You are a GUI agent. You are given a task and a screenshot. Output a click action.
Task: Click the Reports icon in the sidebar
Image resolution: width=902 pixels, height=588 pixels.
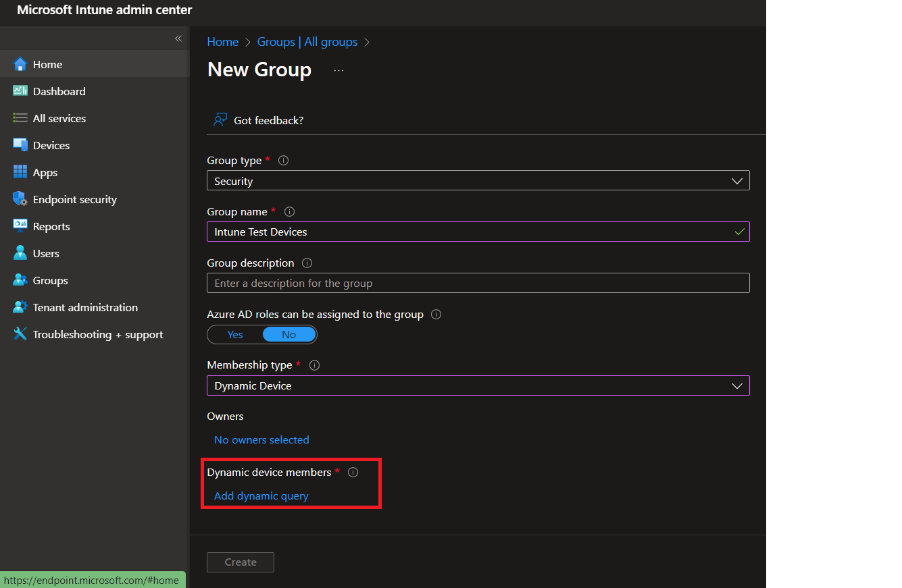pos(22,226)
